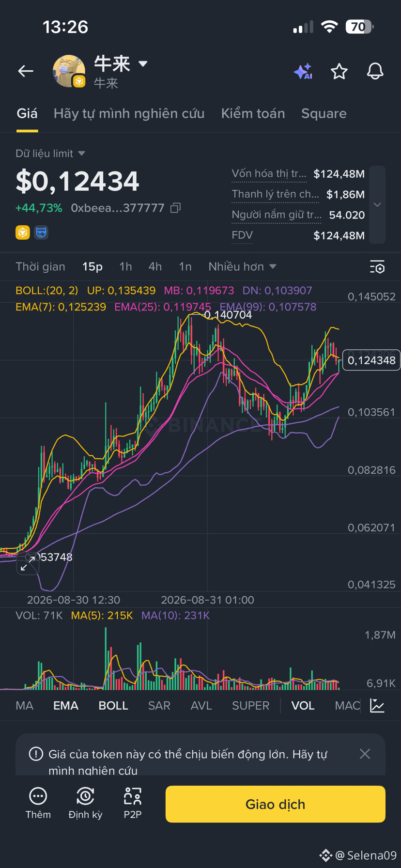Tap the token avatar image

(x=69, y=71)
